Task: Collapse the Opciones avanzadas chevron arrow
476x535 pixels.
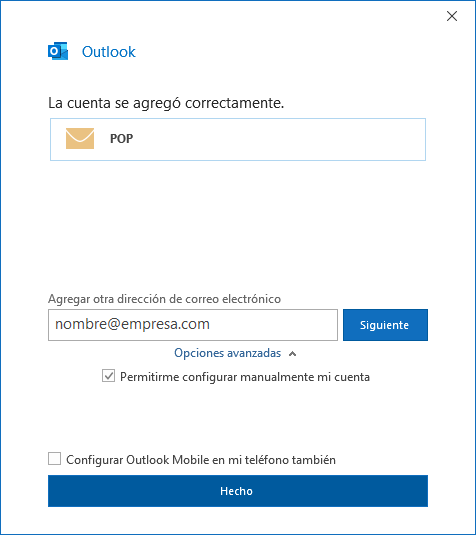Action: 292,354
